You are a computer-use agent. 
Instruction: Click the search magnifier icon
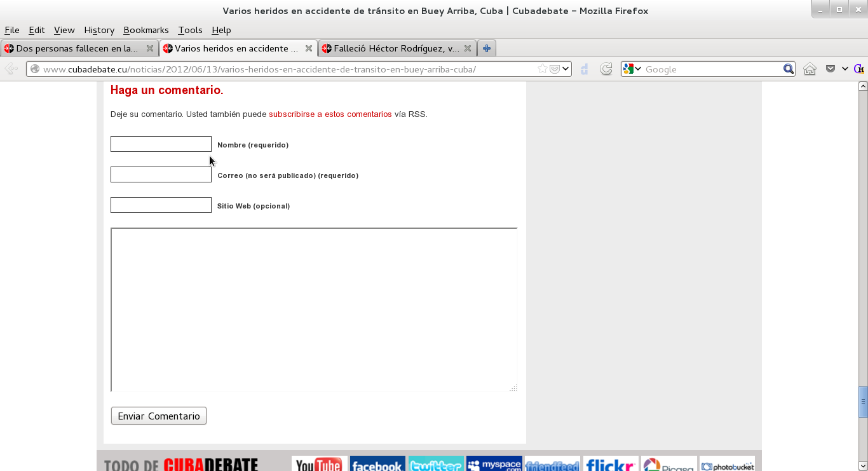(x=788, y=69)
